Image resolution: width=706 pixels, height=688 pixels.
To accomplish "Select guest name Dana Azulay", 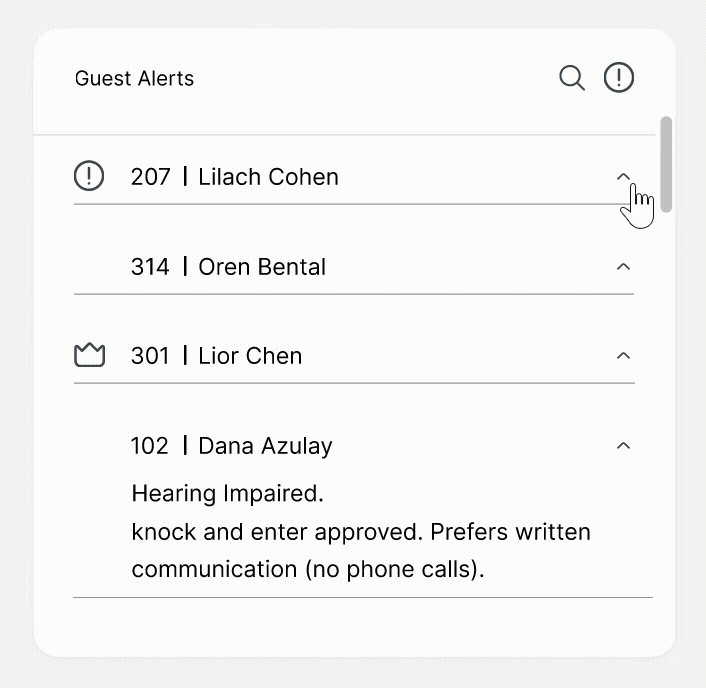I will pos(265,446).
